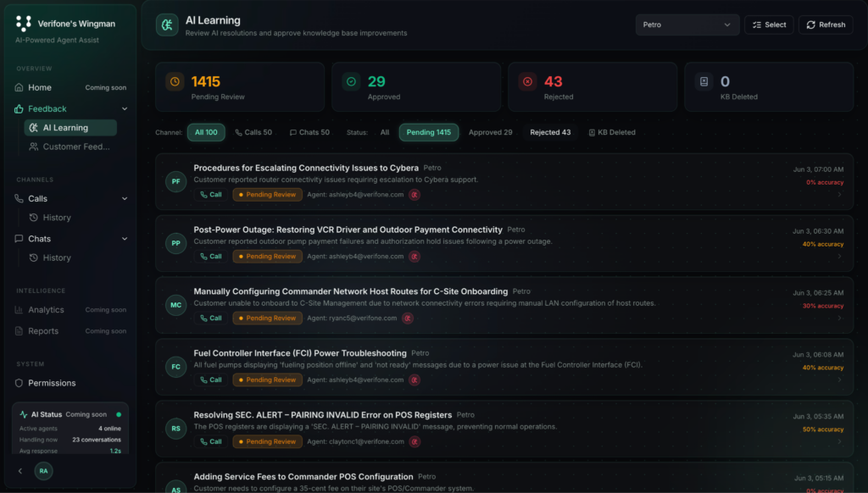
Task: Open the Cybera escalation row arrow
Action: coord(840,195)
